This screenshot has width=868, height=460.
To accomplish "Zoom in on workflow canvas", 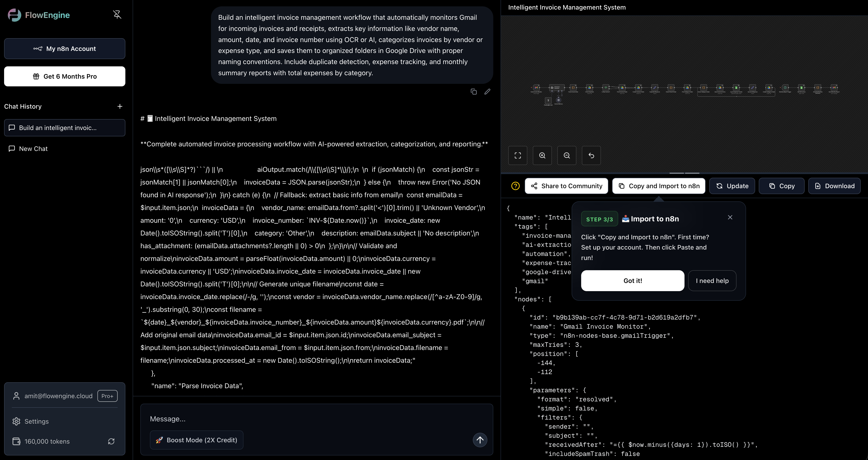I will click(542, 155).
